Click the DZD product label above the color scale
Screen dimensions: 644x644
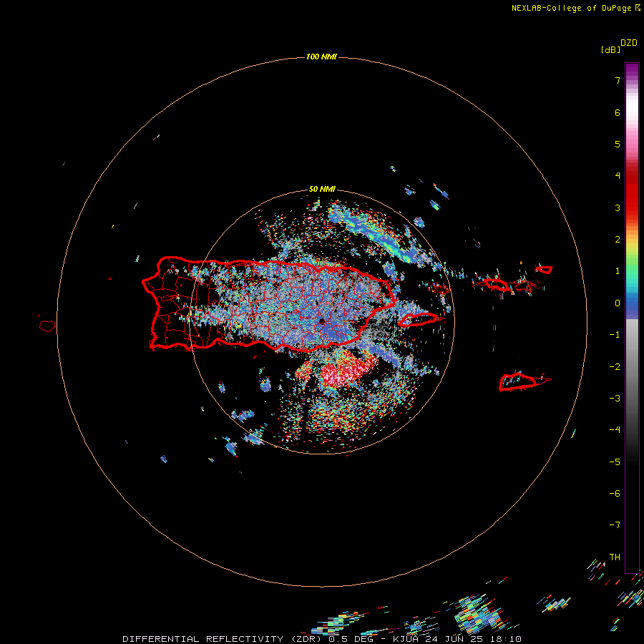[x=629, y=43]
